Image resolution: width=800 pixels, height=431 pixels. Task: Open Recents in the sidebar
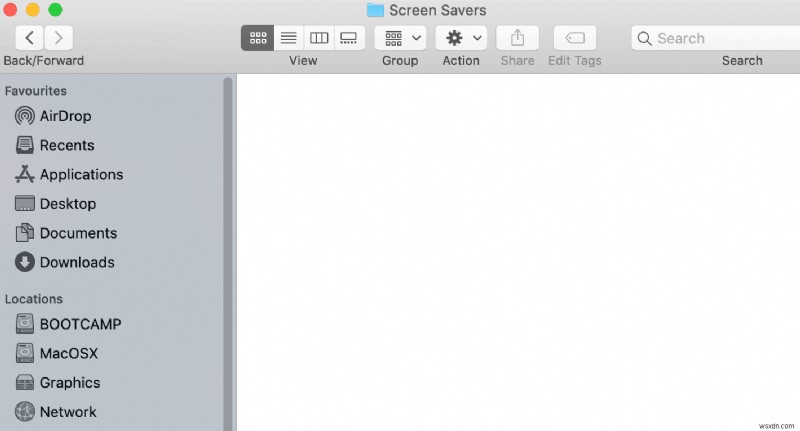coord(55,145)
